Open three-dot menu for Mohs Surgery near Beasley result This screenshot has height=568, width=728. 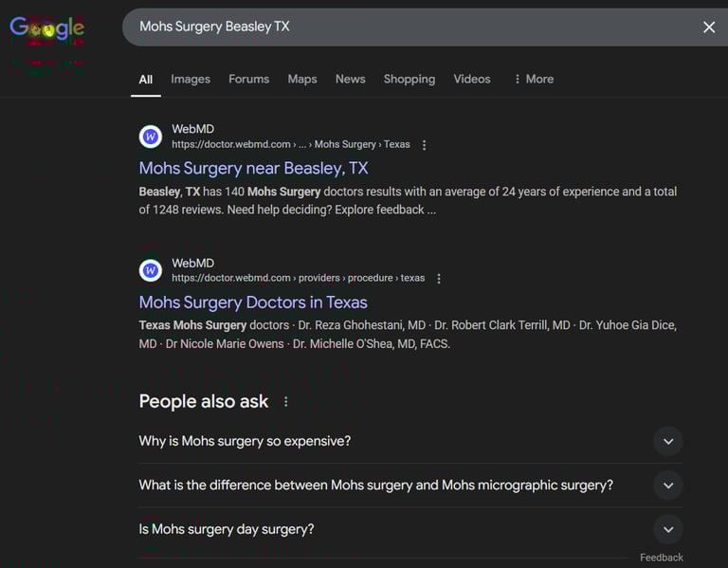click(424, 145)
